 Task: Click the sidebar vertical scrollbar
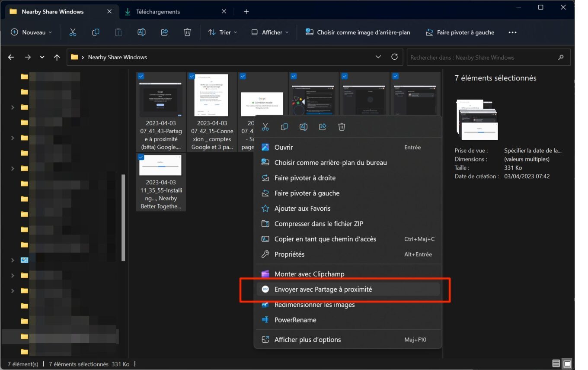click(x=123, y=218)
